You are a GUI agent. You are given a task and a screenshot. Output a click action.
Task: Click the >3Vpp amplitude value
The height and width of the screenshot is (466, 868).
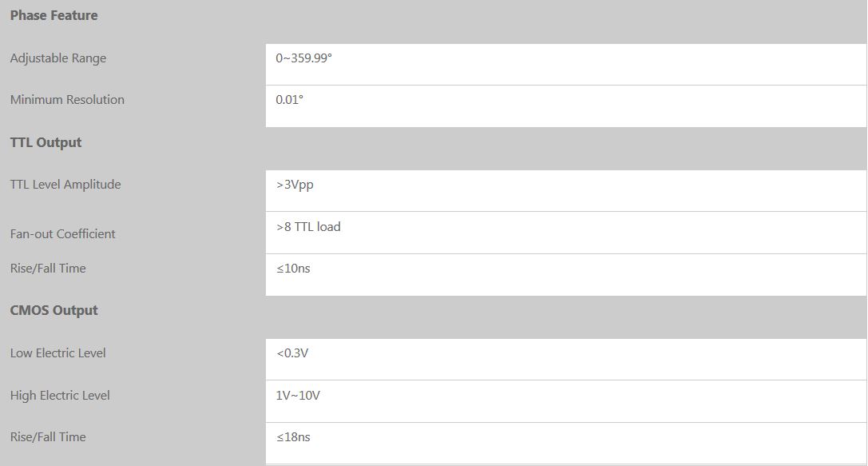[295, 185]
